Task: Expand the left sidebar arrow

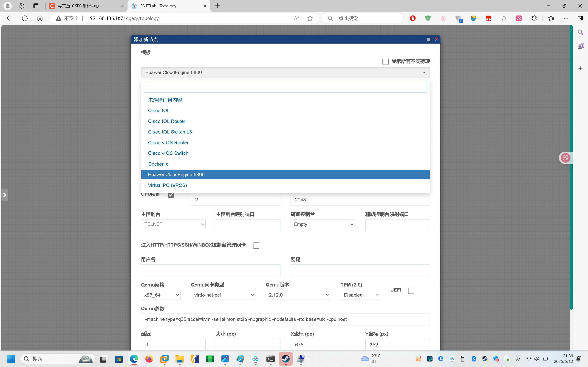Action: pos(5,195)
